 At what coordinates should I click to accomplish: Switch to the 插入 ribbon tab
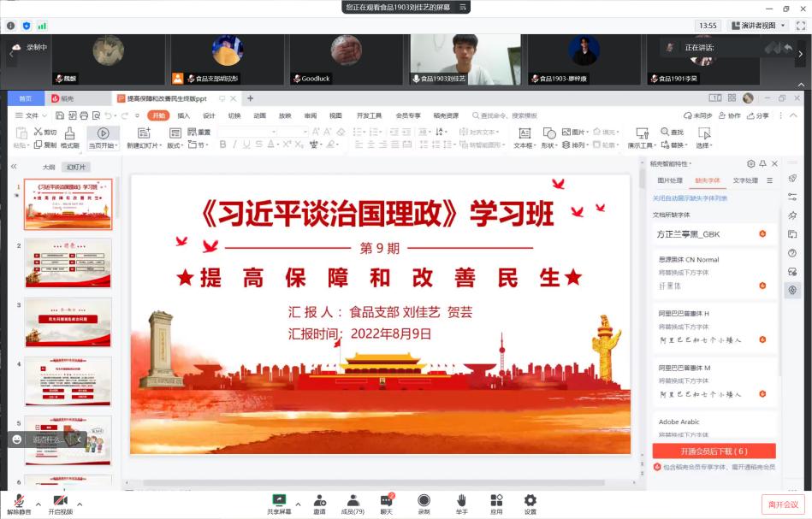(184, 115)
